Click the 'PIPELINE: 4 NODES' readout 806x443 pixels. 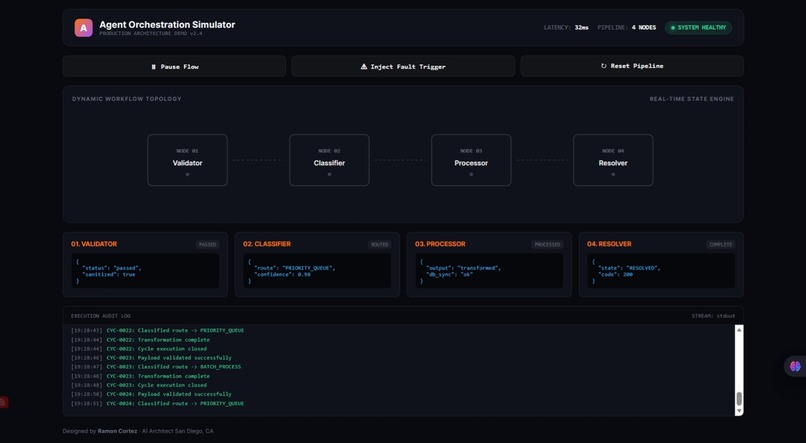[627, 28]
